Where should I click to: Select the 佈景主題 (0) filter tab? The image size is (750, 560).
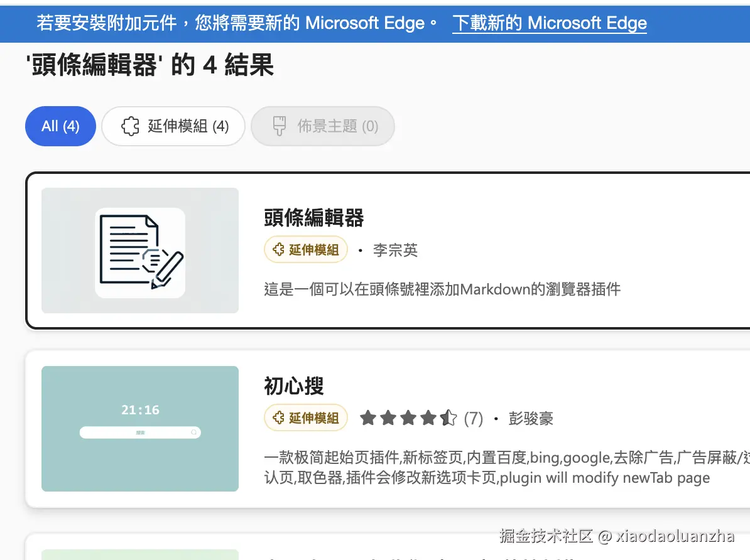click(x=323, y=126)
